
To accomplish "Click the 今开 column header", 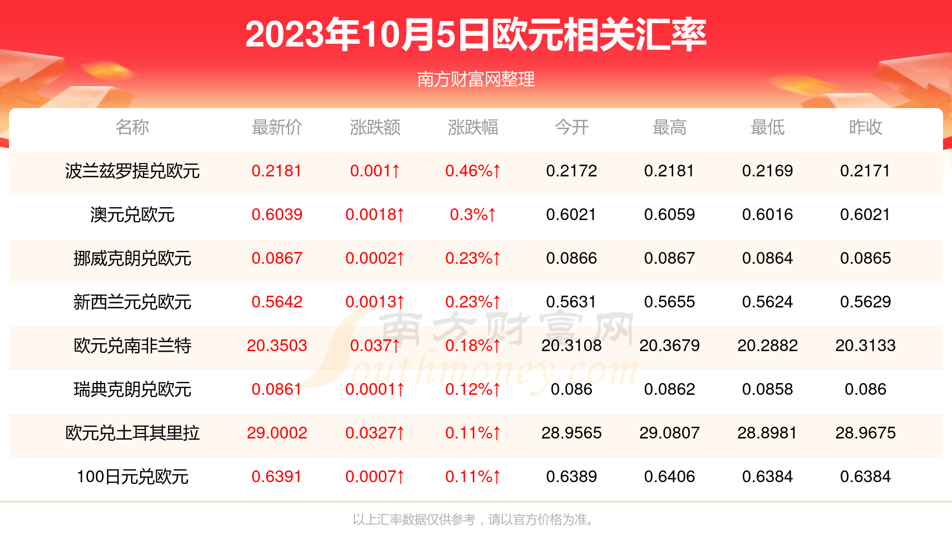I will click(571, 128).
